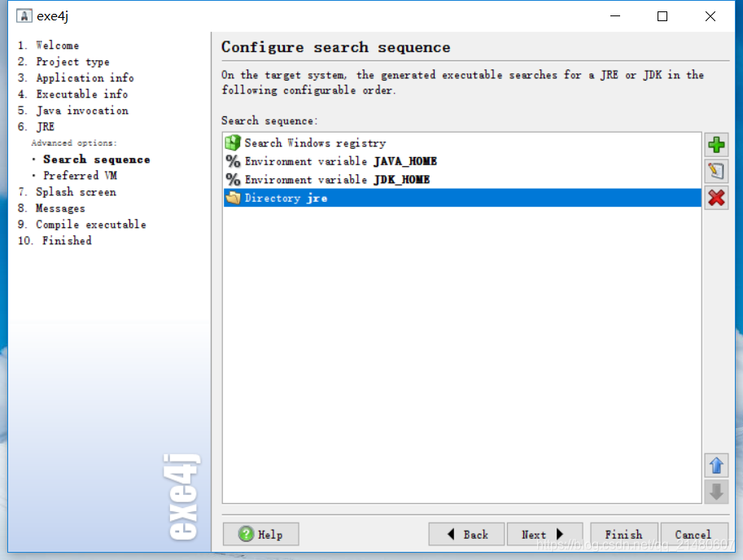743x560 pixels.
Task: Click the Finish button
Action: 623,534
